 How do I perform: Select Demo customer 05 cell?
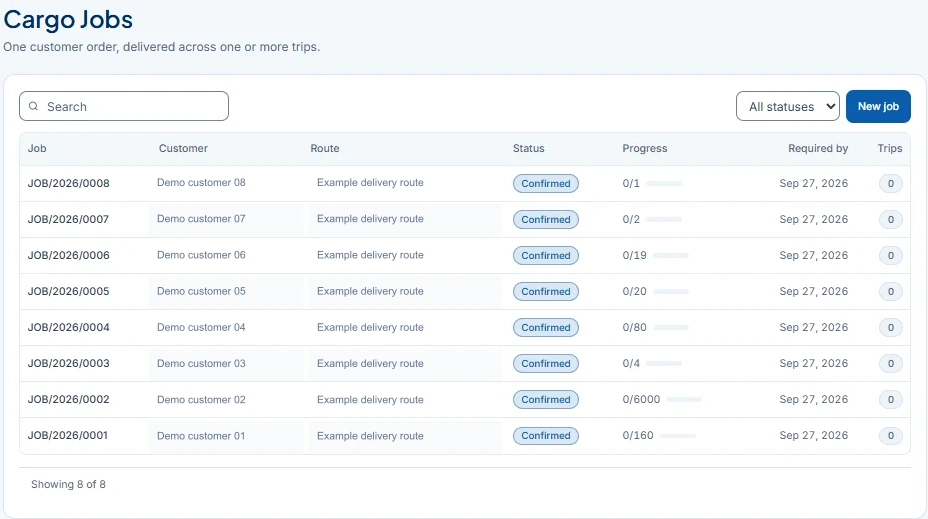coord(201,291)
